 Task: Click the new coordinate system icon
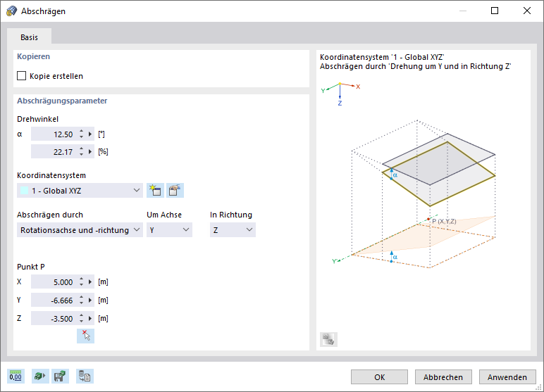pos(155,190)
